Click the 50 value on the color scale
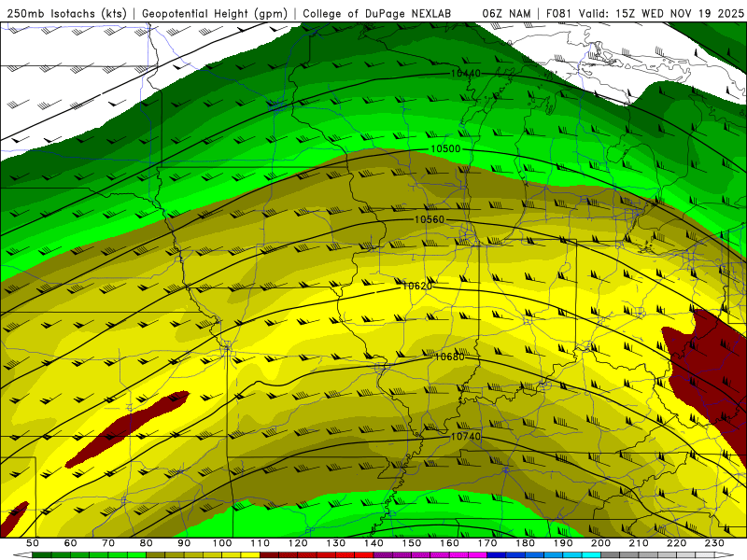The height and width of the screenshot is (560, 747). (33, 543)
